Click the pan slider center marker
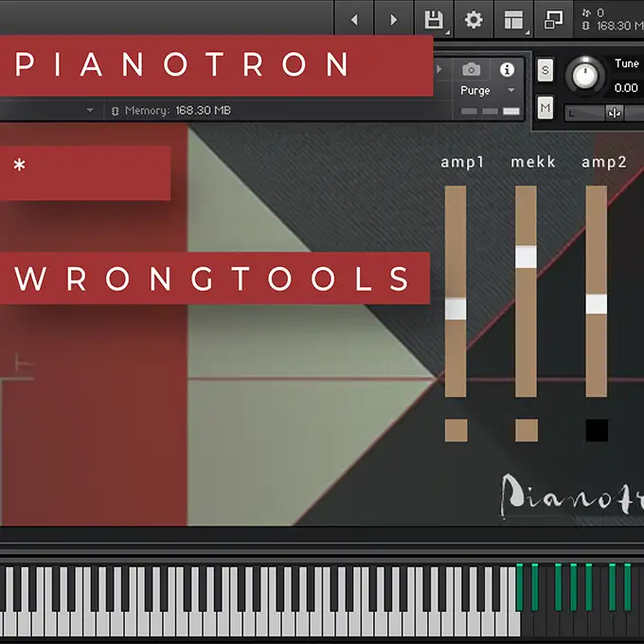 [615, 113]
